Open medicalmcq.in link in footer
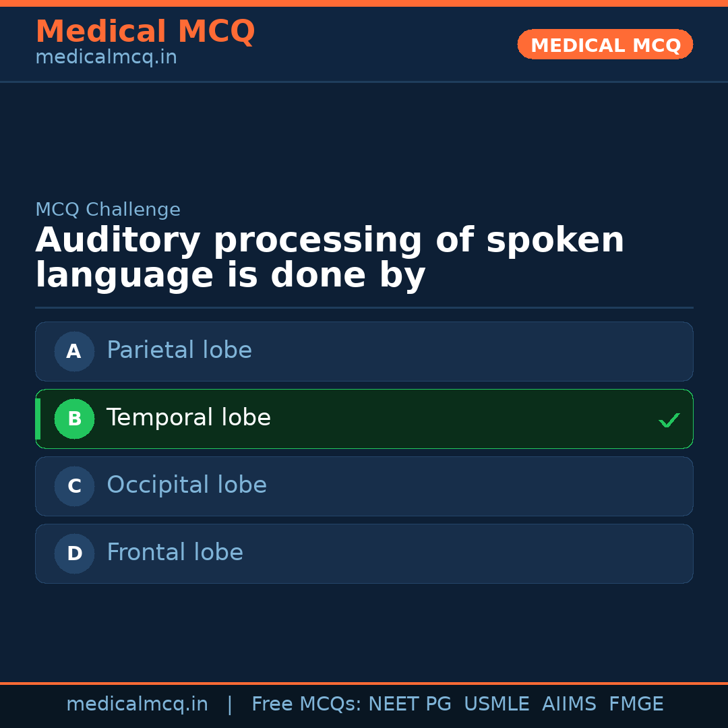The width and height of the screenshot is (728, 728). point(137,704)
